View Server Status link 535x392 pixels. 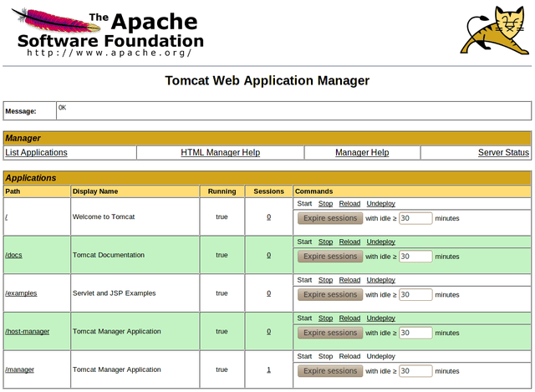click(503, 152)
